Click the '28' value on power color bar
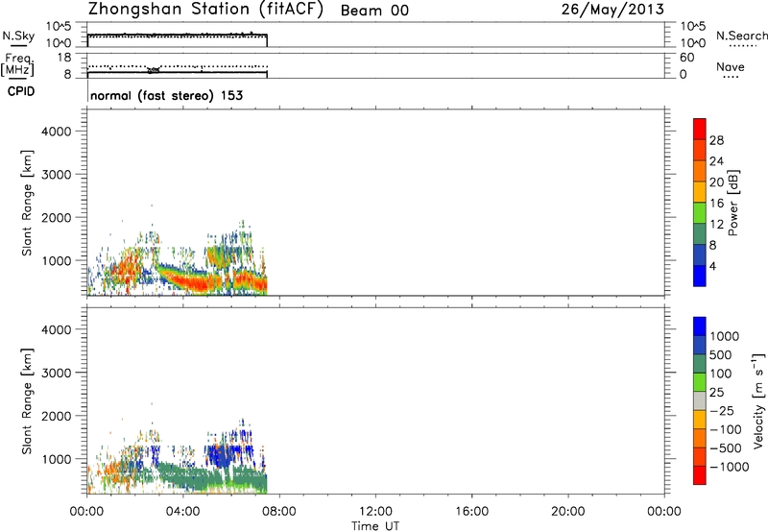The height and width of the screenshot is (532, 768). [716, 140]
